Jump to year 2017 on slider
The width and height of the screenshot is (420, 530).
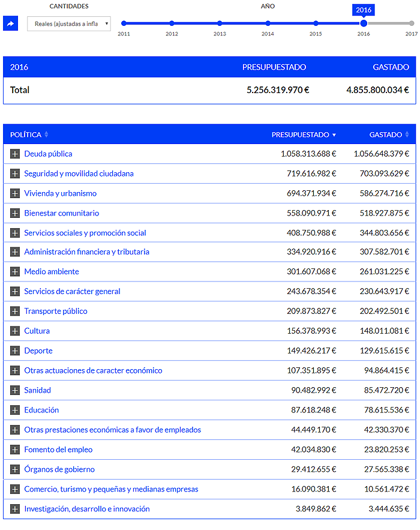(412, 23)
